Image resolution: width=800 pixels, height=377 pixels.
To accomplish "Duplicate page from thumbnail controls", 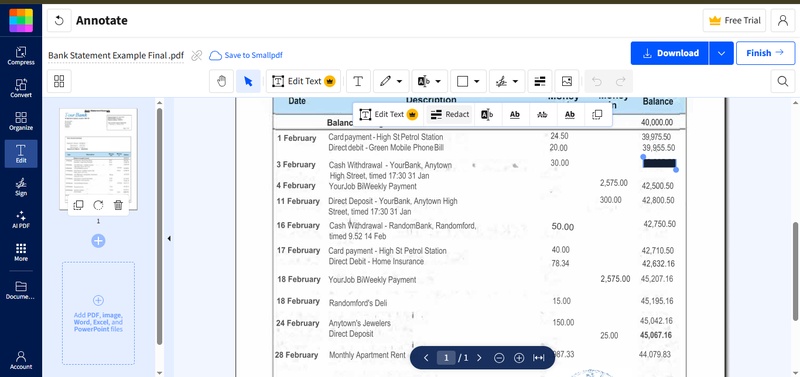I will (78, 205).
